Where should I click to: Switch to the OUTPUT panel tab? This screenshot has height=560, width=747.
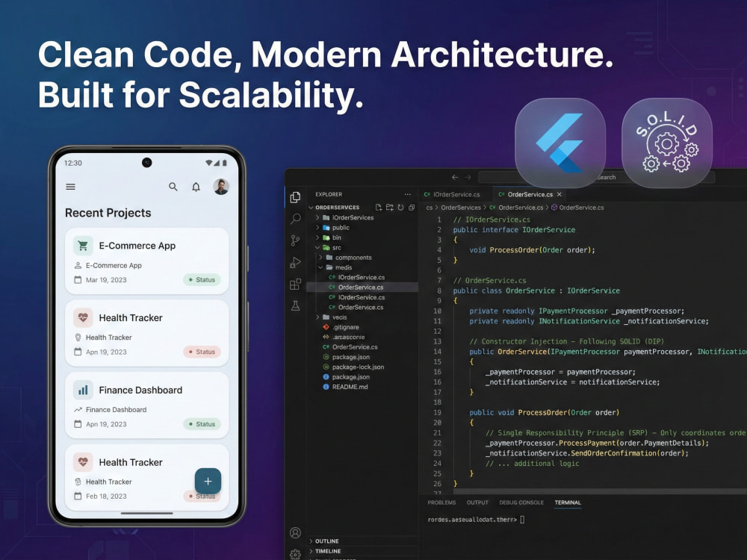(477, 503)
